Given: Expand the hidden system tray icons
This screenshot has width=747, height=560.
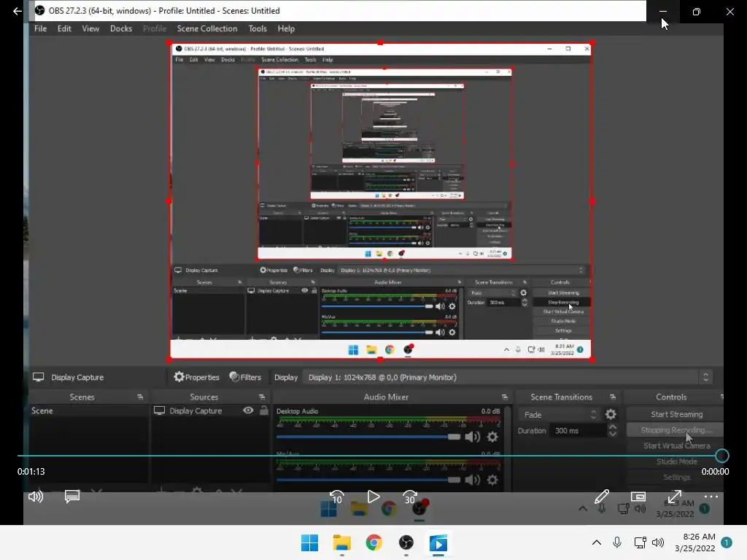Looking at the screenshot, I should (x=597, y=542).
